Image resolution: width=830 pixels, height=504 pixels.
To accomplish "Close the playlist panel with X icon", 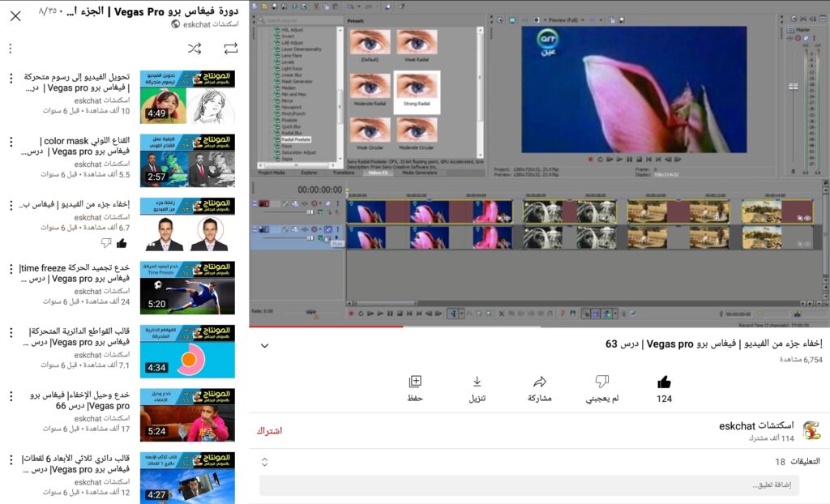I will click(15, 16).
